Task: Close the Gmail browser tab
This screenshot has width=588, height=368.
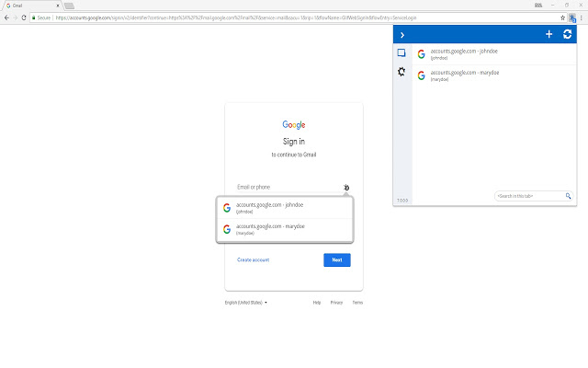Action: pyautogui.click(x=58, y=6)
